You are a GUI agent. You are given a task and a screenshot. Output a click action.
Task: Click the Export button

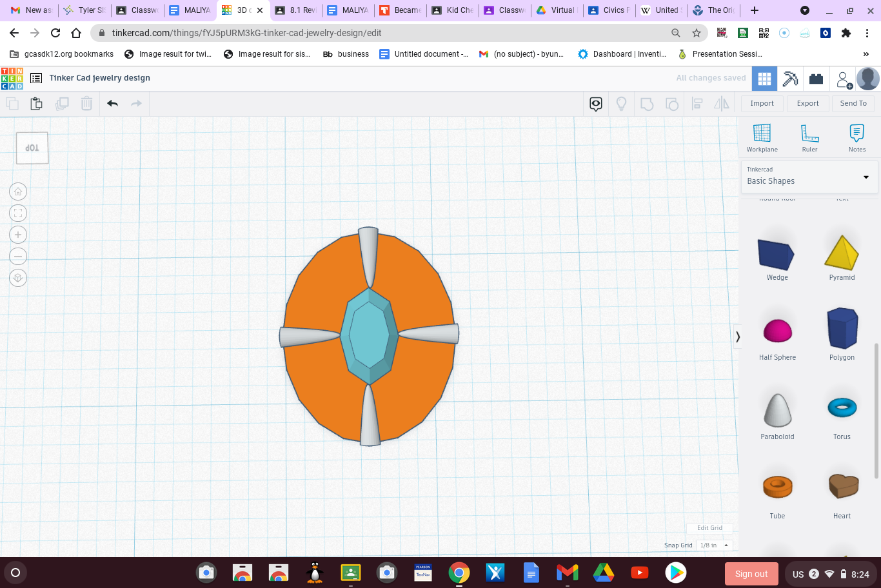tap(807, 103)
